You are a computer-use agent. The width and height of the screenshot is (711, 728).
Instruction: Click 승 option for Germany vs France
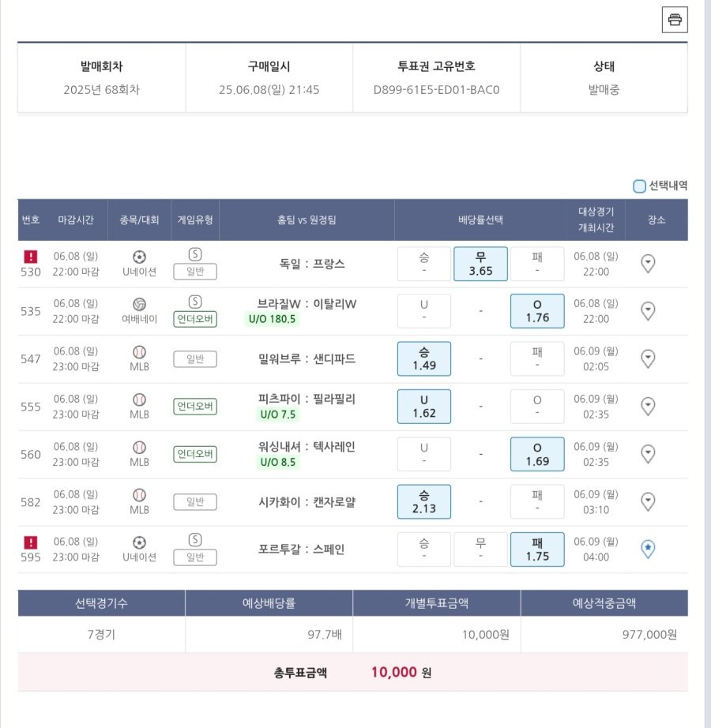(x=424, y=264)
